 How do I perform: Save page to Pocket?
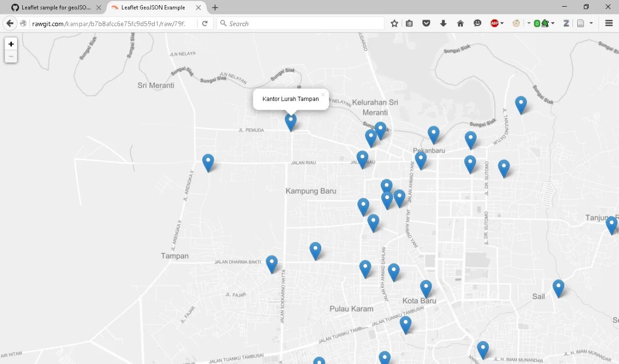tap(426, 23)
